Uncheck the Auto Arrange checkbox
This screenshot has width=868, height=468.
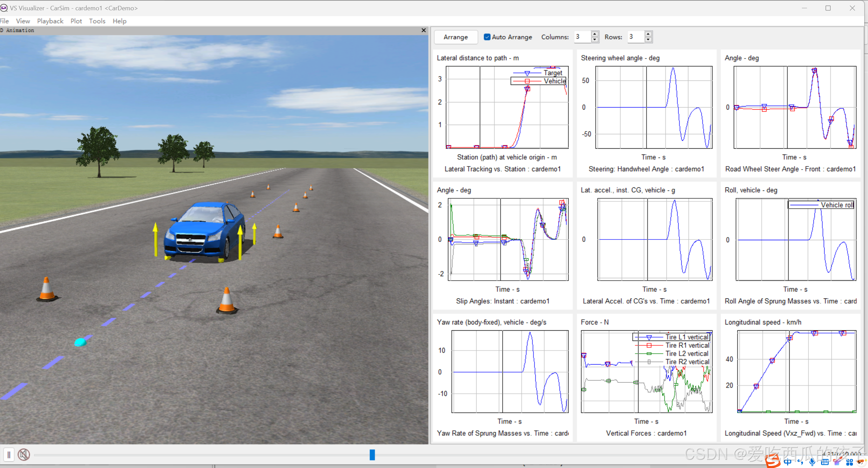pyautogui.click(x=487, y=37)
